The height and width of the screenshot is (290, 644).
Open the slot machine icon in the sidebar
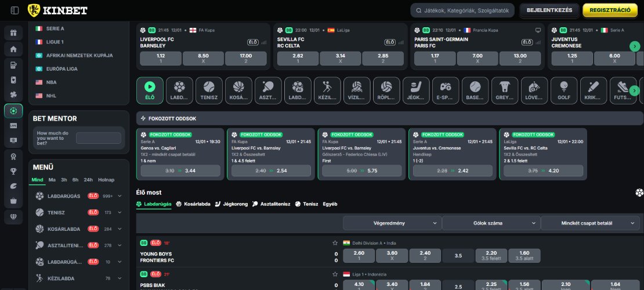click(x=13, y=65)
